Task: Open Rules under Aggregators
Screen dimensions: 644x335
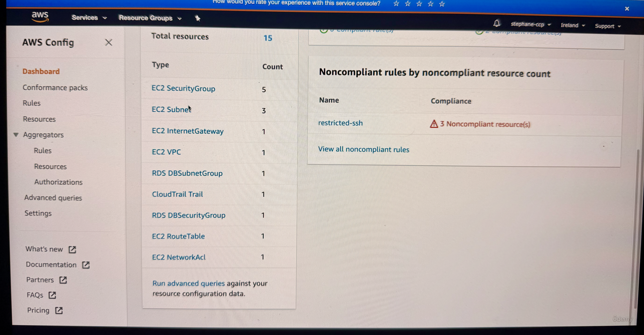Action: pos(43,151)
